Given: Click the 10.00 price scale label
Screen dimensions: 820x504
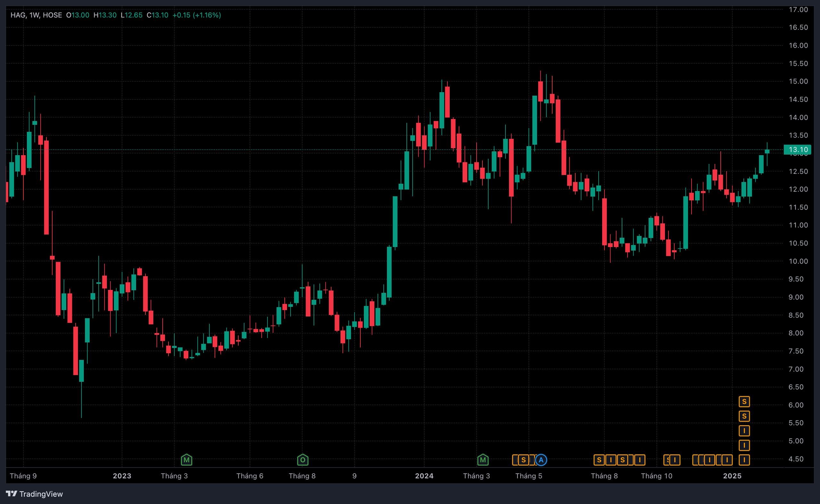Looking at the screenshot, I should (x=798, y=261).
